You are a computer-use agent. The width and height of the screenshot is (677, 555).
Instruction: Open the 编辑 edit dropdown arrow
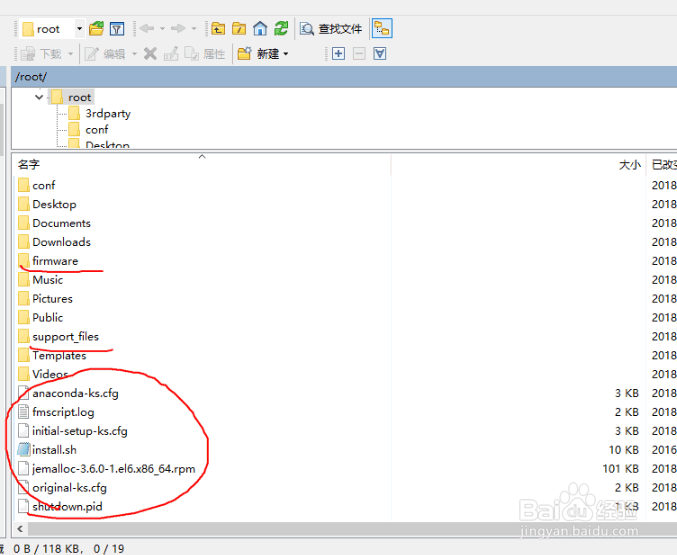point(134,54)
